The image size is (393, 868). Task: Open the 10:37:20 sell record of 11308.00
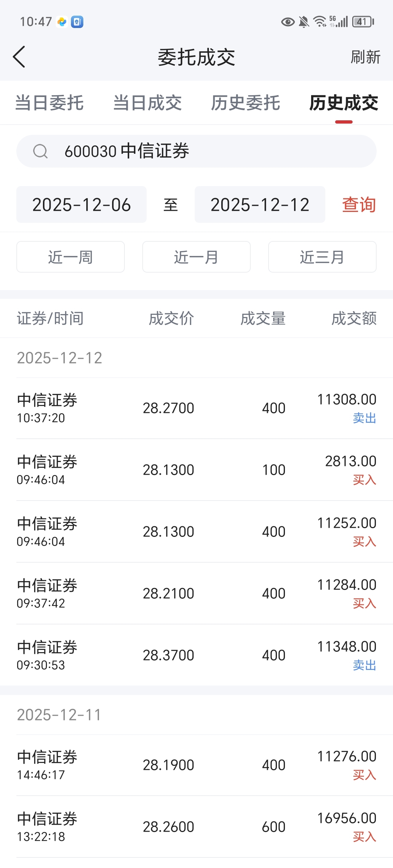click(196, 408)
